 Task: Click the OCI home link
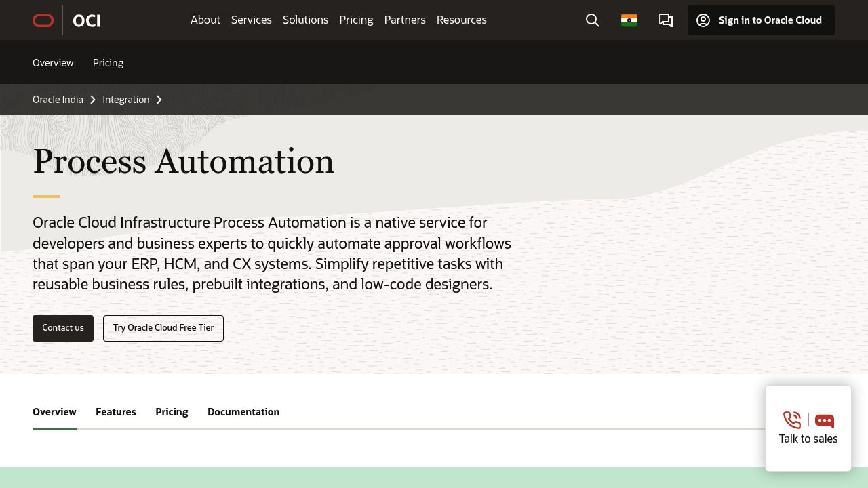[x=86, y=21]
